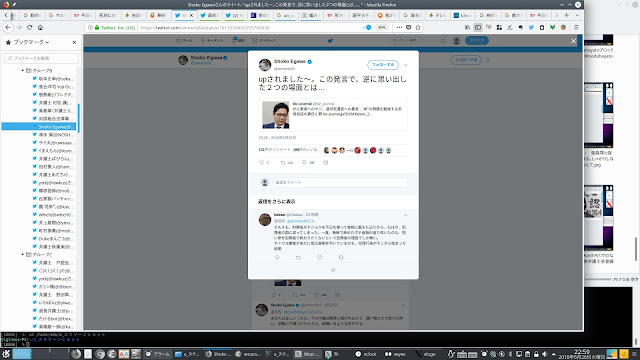
Task: Retweet the reply tweet in the dialog
Action: tap(298, 257)
